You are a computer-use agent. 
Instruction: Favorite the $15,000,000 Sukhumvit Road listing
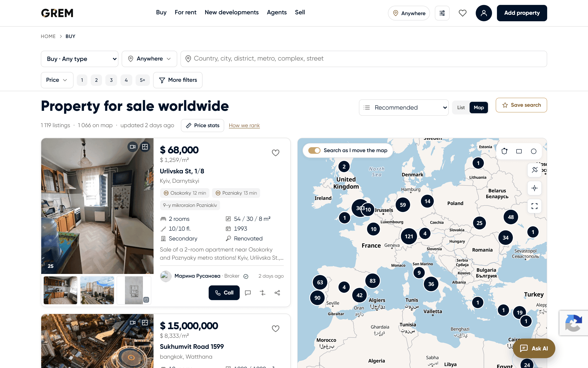point(275,329)
